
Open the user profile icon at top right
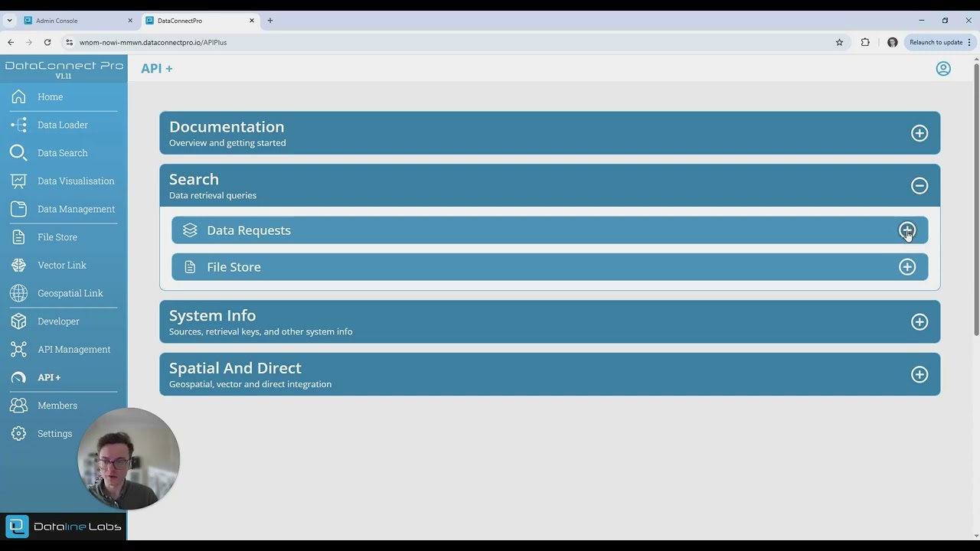[943, 68]
